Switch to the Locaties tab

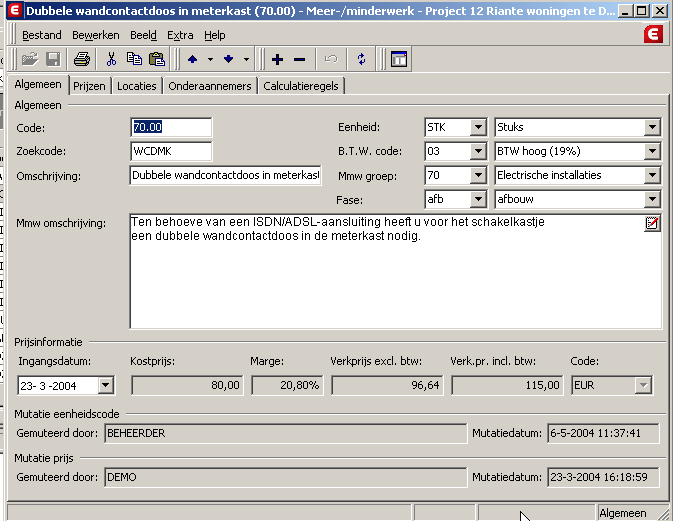[136, 86]
